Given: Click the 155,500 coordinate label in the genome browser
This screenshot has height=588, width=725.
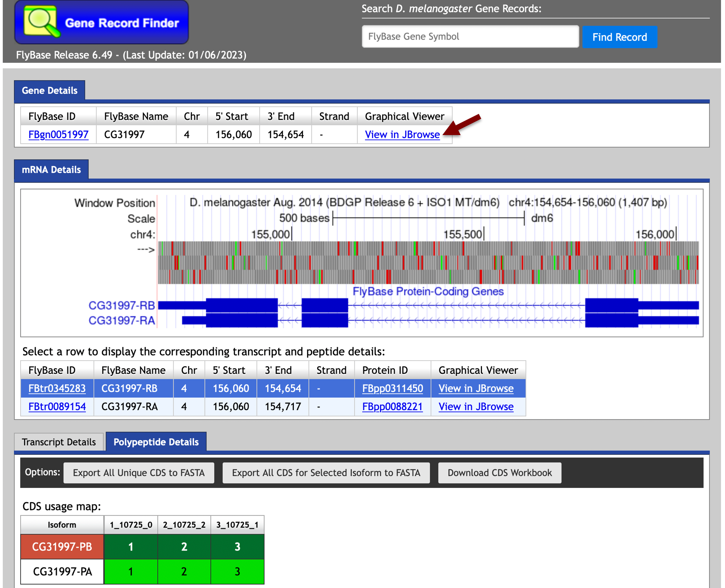Looking at the screenshot, I should click(463, 234).
